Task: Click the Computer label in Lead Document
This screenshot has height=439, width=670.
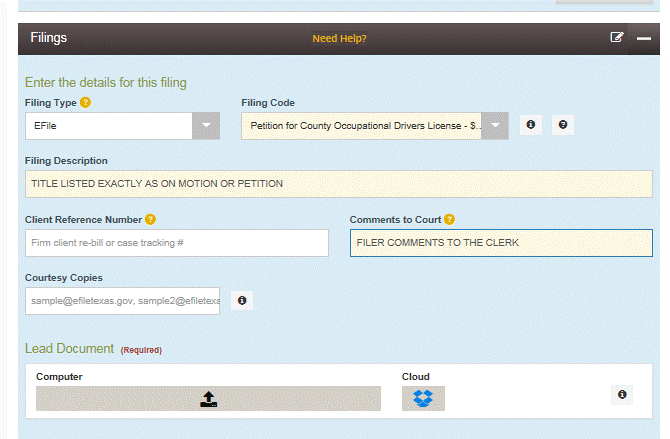Action: (x=59, y=377)
